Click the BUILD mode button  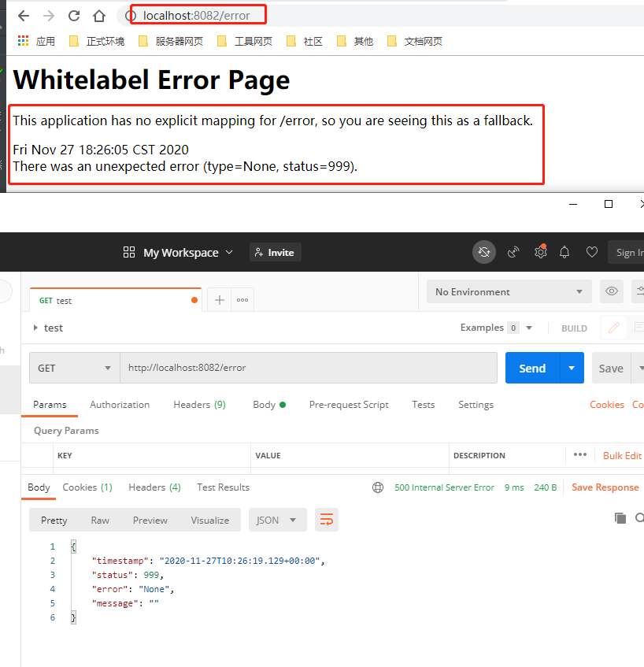click(x=574, y=328)
